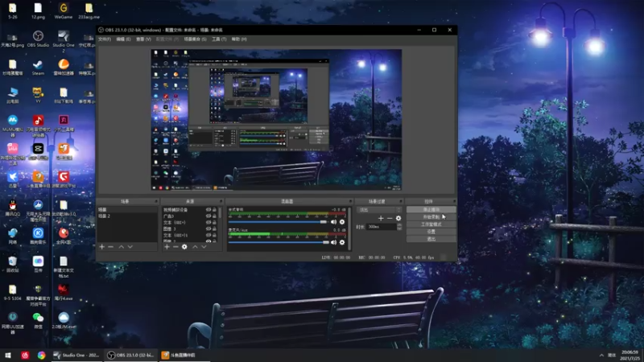Open transition properties gear icon
Image resolution: width=644 pixels, height=362 pixels.
[x=398, y=218]
